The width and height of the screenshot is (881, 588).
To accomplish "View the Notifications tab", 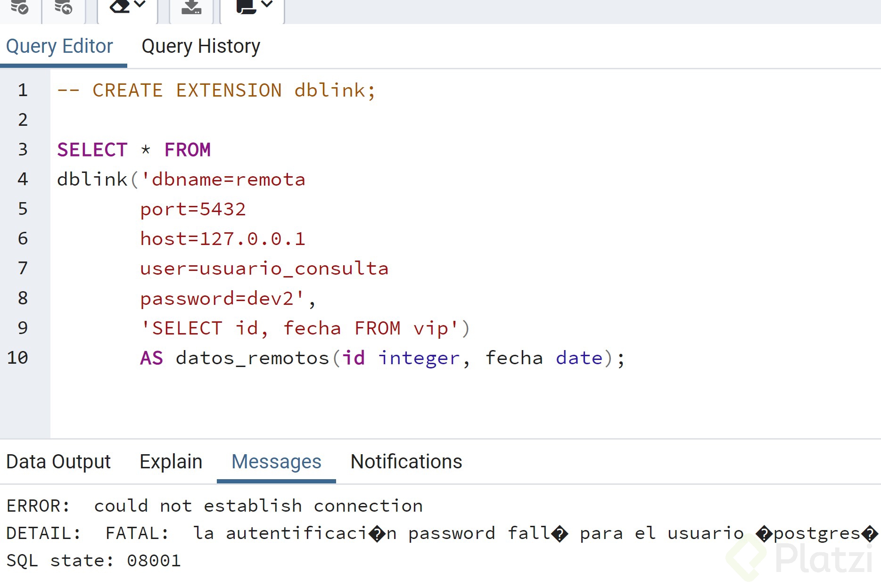I will (406, 462).
